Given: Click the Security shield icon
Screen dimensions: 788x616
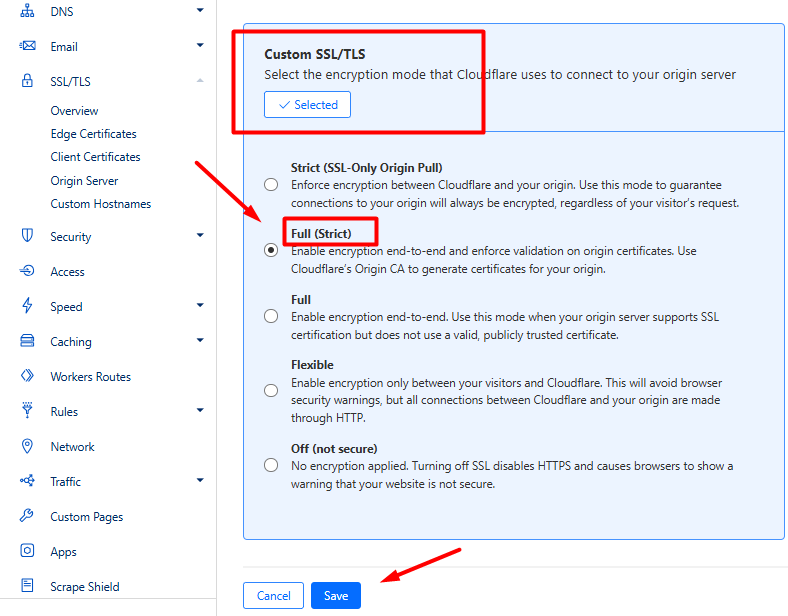Looking at the screenshot, I should tap(28, 236).
